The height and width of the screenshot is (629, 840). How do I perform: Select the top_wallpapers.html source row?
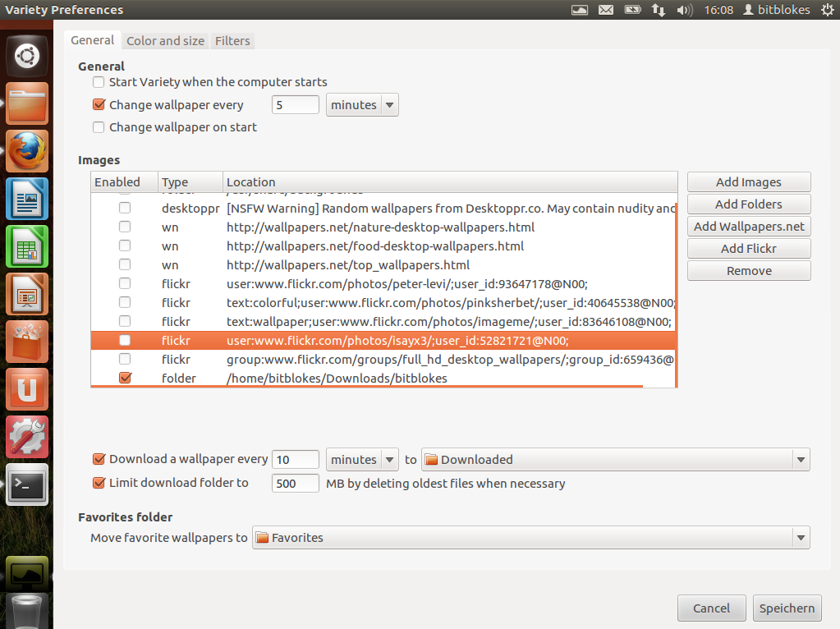coord(383,264)
